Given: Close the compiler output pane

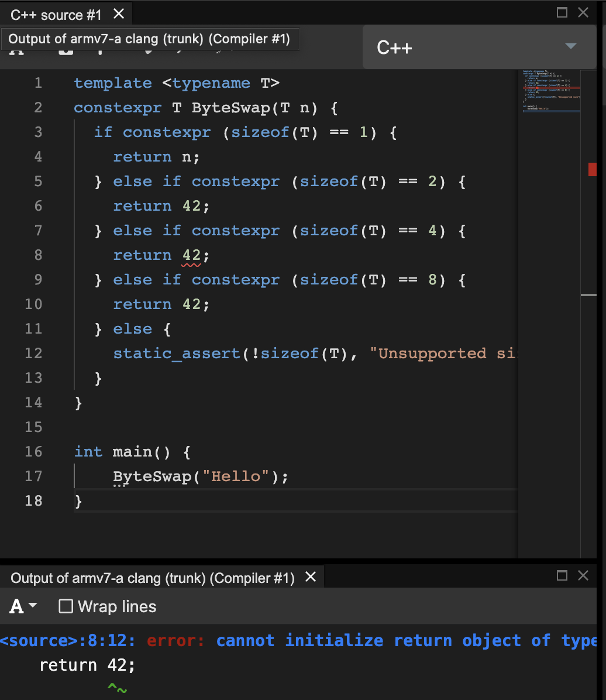Looking at the screenshot, I should tap(583, 575).
